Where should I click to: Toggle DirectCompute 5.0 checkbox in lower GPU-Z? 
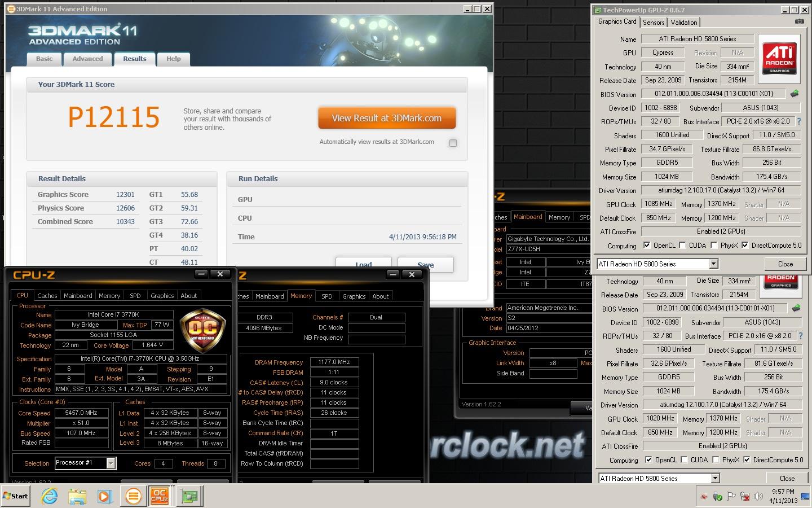pos(747,460)
